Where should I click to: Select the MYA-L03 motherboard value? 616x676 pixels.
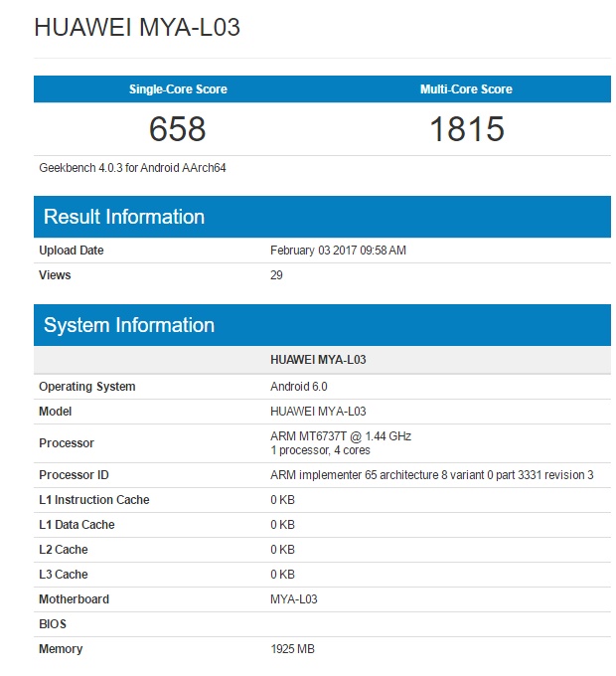pyautogui.click(x=293, y=599)
